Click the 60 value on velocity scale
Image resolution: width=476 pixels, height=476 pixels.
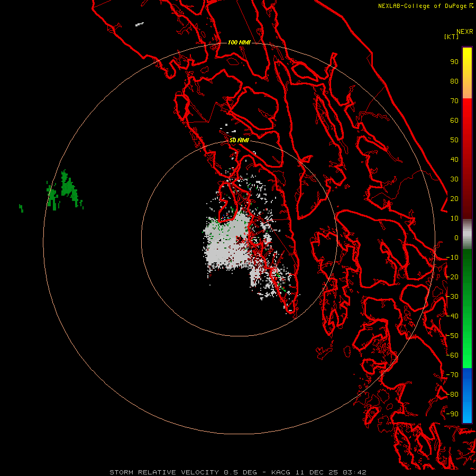pos(454,120)
